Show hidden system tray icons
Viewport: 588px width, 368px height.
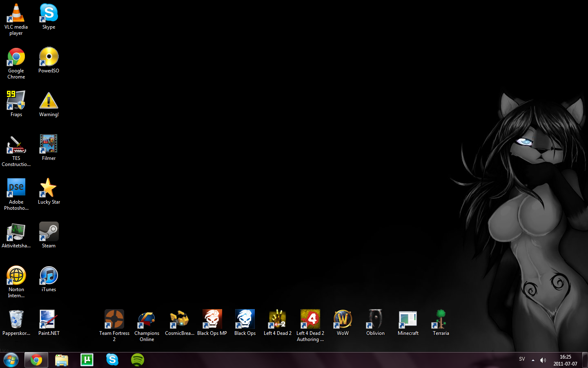[533, 360]
